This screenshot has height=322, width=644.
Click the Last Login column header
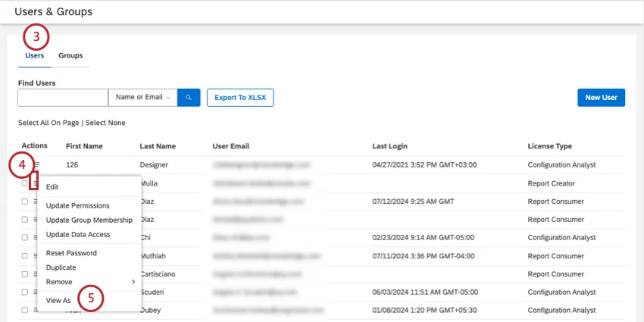(x=389, y=146)
